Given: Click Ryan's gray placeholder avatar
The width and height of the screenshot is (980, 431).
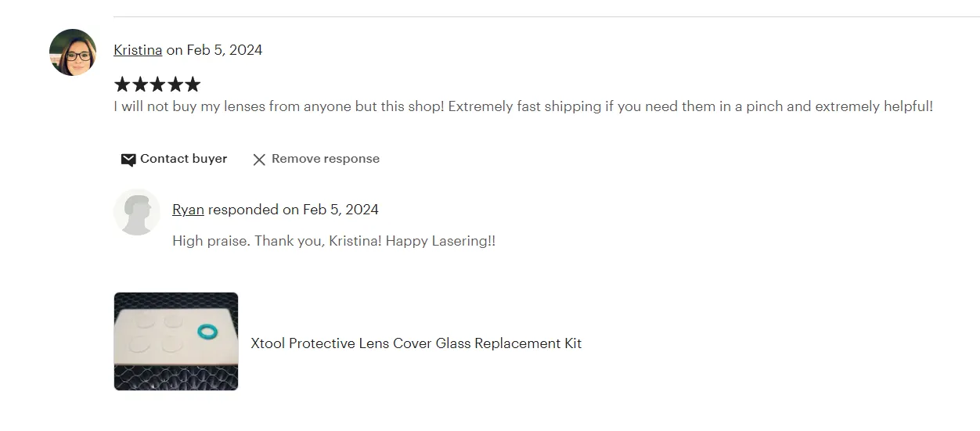Looking at the screenshot, I should click(x=137, y=212).
